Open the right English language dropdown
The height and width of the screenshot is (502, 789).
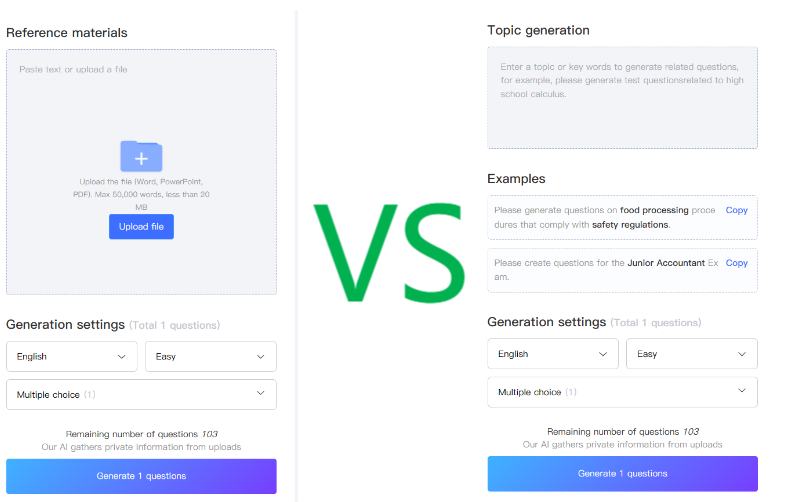click(553, 354)
